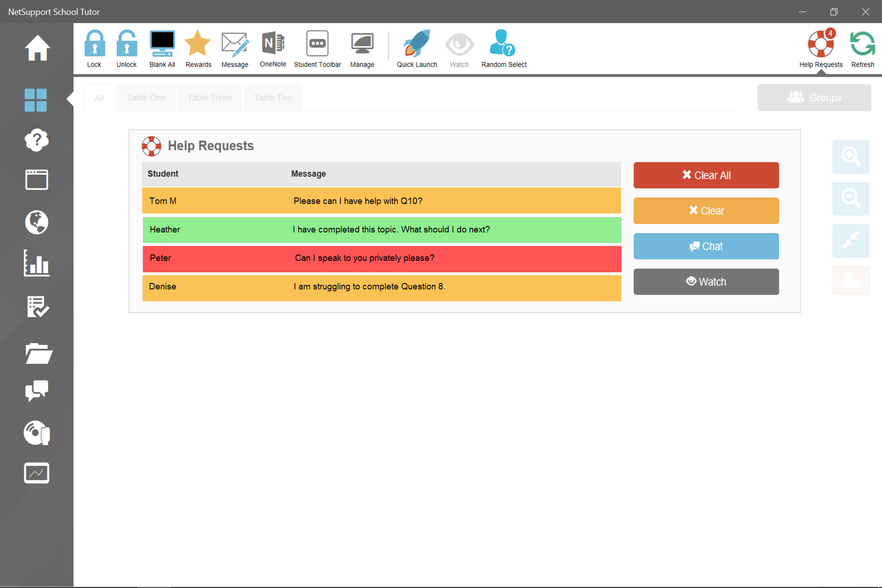The height and width of the screenshot is (588, 882).
Task: Open the Groups button
Action: (x=814, y=98)
